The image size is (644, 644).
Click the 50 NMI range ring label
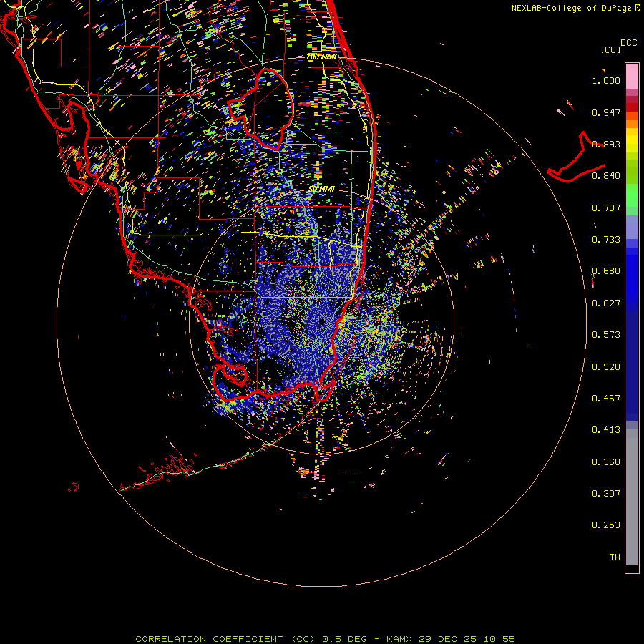321,190
